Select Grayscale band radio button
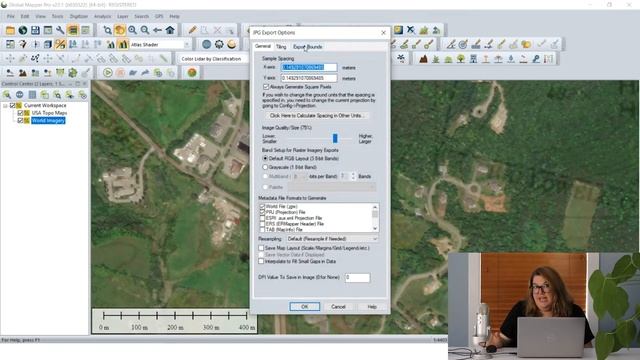The height and width of the screenshot is (360, 640). (x=265, y=167)
